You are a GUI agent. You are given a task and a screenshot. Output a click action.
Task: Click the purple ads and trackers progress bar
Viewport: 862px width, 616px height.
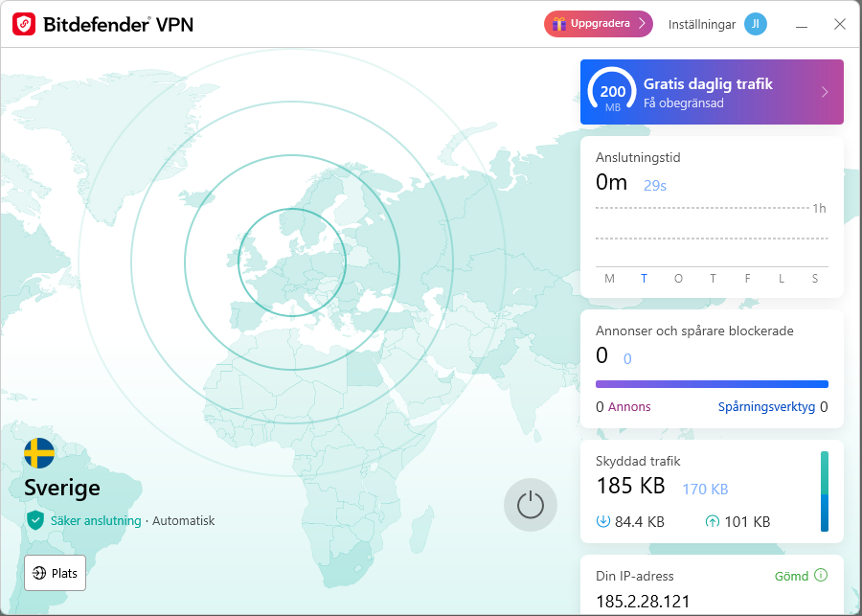click(x=712, y=383)
